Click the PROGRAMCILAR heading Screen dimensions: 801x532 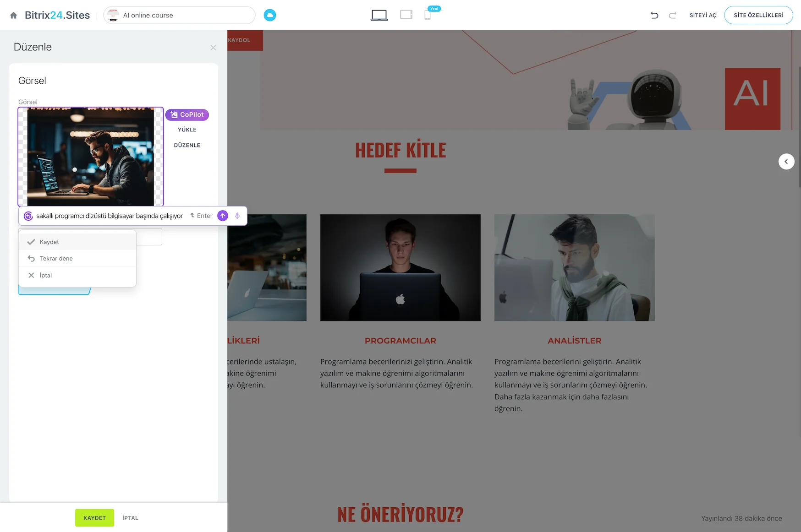[400, 341]
